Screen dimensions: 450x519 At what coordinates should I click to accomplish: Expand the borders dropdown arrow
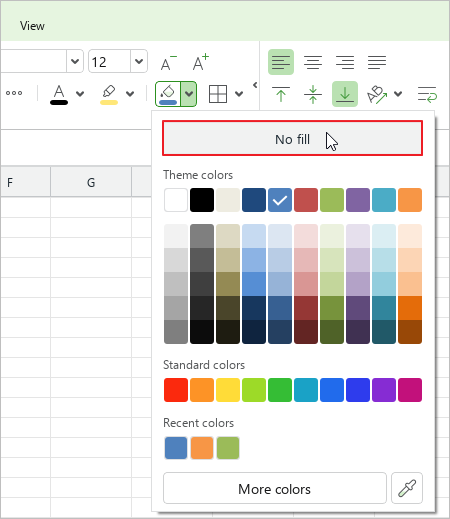pyautogui.click(x=239, y=94)
